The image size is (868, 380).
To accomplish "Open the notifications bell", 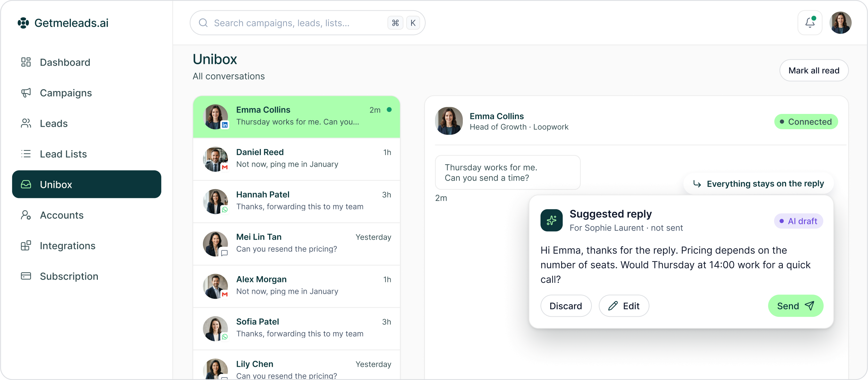I will pos(810,23).
